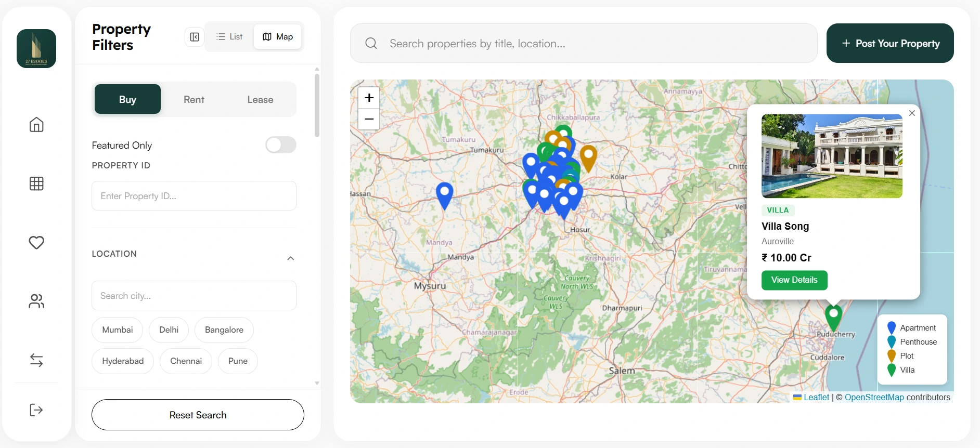Click the logout icon in sidebar
Image resolution: width=980 pixels, height=448 pixels.
[36, 410]
